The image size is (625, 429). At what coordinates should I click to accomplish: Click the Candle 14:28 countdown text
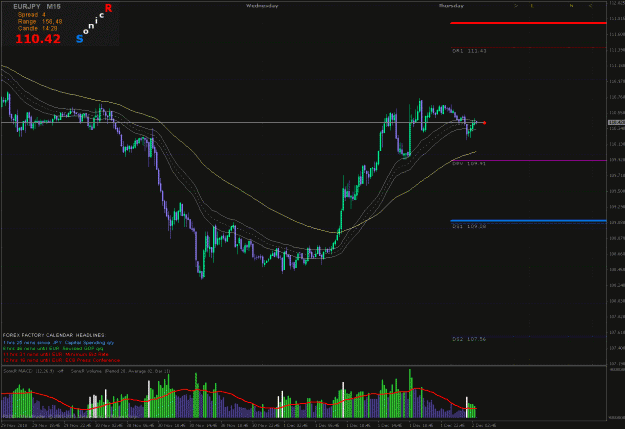pos(37,29)
